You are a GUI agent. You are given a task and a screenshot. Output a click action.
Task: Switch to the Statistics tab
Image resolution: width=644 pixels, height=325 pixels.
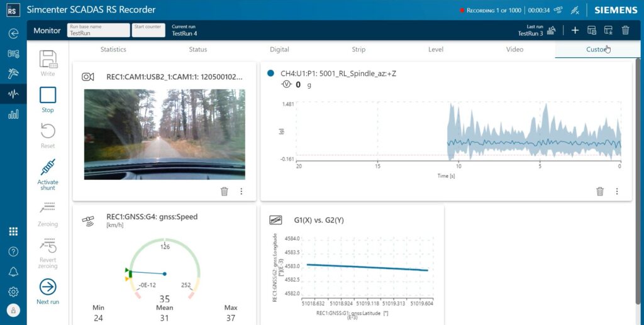(x=113, y=50)
